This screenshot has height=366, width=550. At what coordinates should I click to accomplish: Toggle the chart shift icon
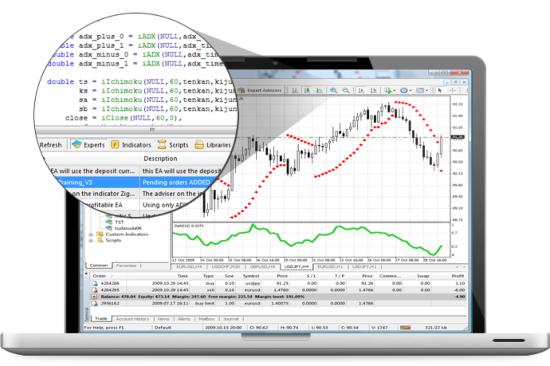(x=373, y=91)
